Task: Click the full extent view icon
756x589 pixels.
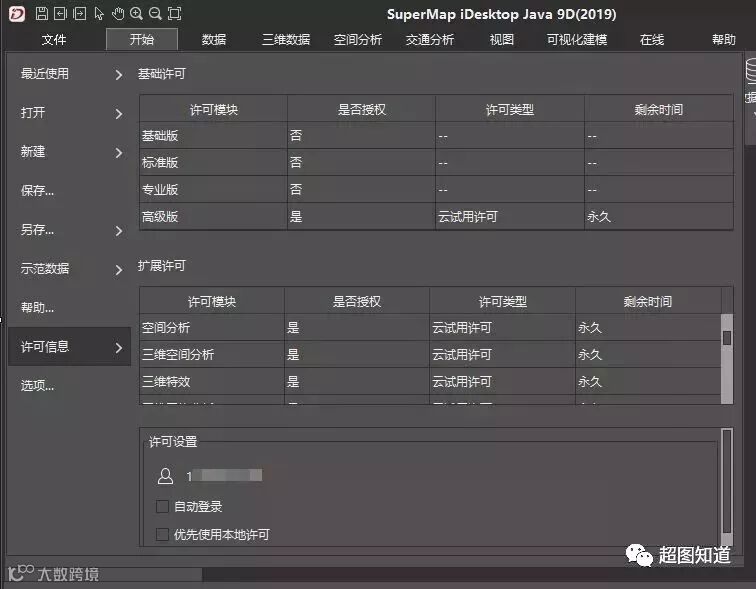Action: [175, 13]
